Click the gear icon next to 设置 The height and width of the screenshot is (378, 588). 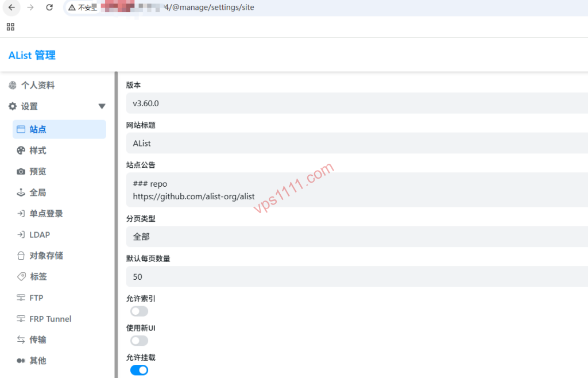(x=13, y=106)
